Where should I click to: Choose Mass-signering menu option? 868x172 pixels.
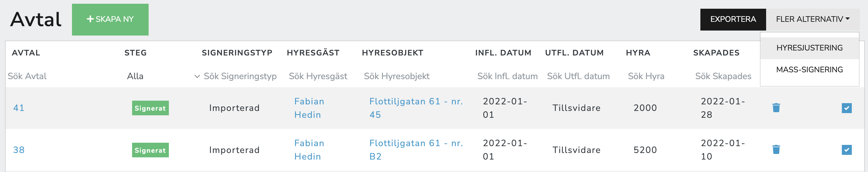(x=809, y=69)
